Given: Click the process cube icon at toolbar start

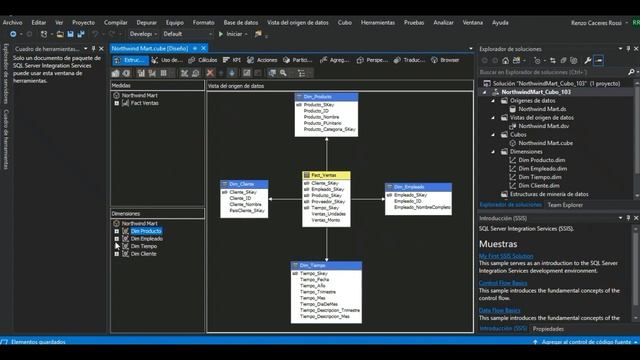Looking at the screenshot, I should pos(116,73).
